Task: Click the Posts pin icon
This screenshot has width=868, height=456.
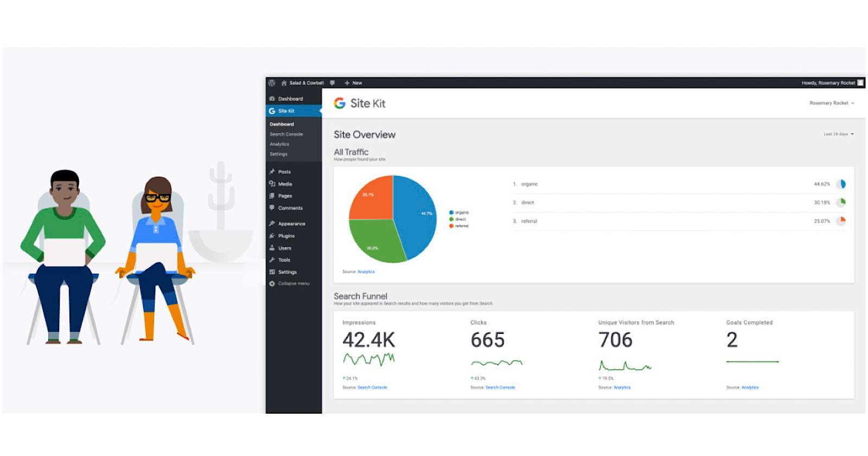Action: (272, 172)
